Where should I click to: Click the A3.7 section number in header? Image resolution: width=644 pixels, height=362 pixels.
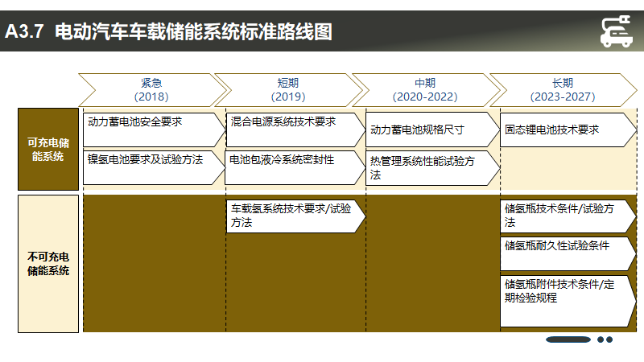point(24,31)
